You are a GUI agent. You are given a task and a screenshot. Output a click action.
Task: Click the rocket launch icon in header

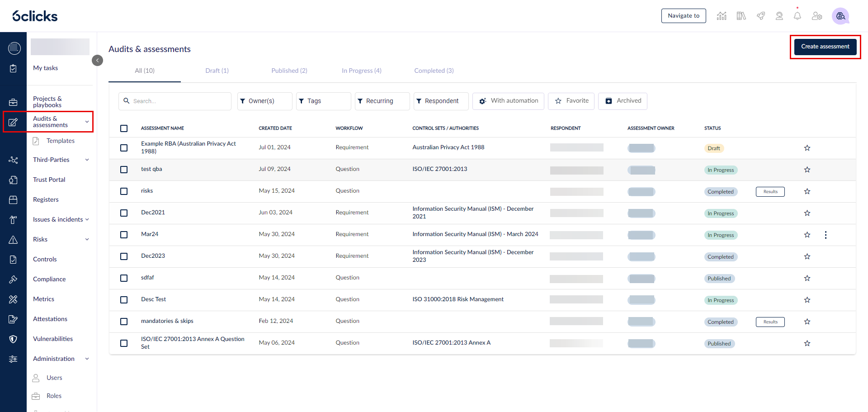point(761,16)
